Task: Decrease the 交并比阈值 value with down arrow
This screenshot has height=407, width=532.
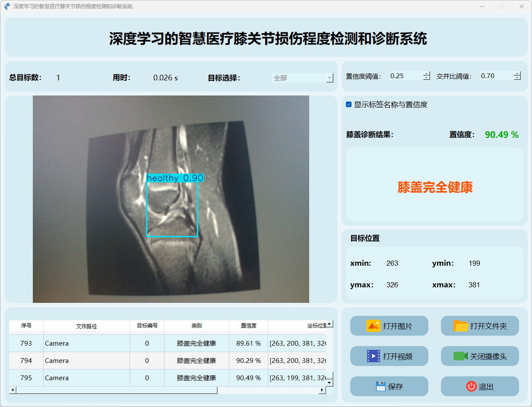Action: pos(517,78)
